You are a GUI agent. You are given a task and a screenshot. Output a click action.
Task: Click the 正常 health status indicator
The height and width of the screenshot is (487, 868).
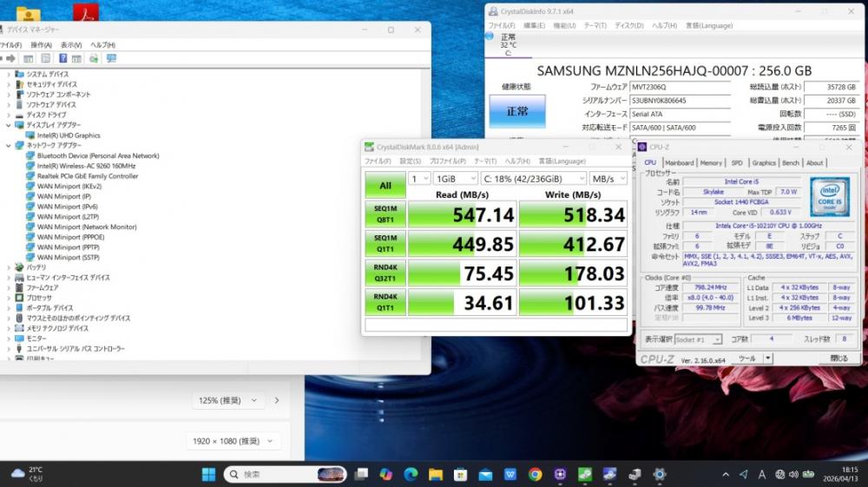pyautogui.click(x=516, y=111)
